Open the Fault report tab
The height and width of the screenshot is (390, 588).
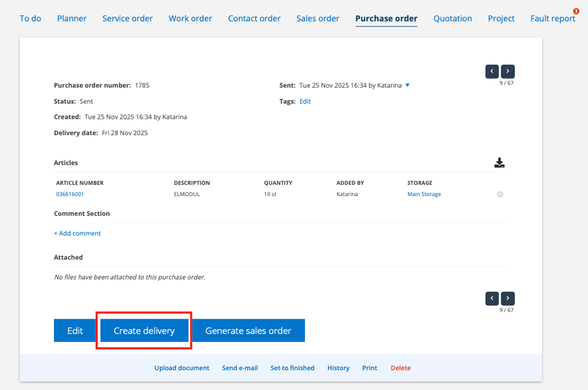pyautogui.click(x=552, y=18)
